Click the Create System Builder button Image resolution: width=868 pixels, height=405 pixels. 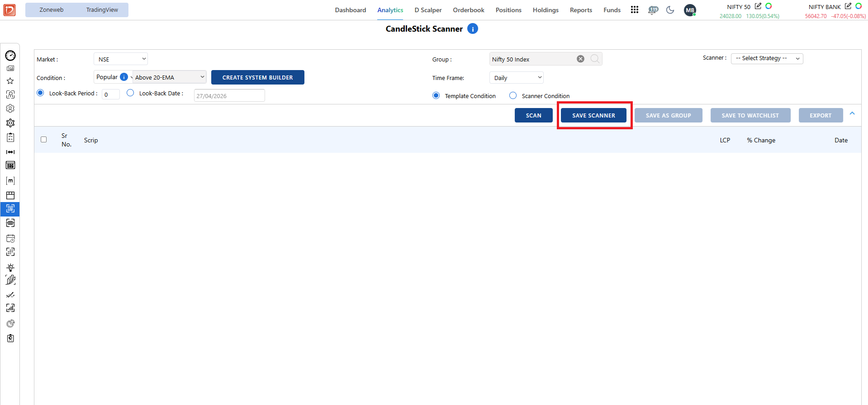[x=257, y=78]
